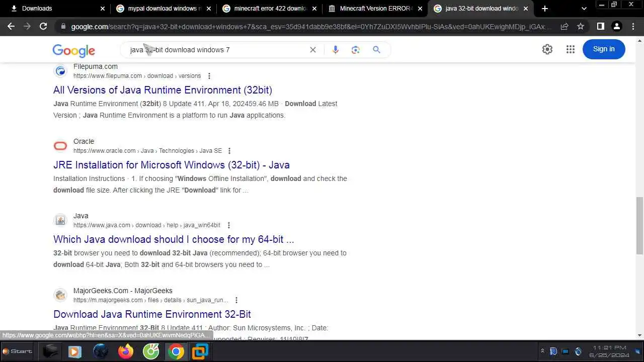Open more options for Oracle result
644x362 pixels.
point(229,151)
